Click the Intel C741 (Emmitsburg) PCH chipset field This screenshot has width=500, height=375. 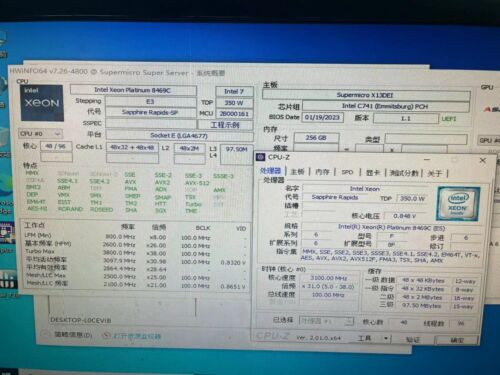[x=385, y=106]
